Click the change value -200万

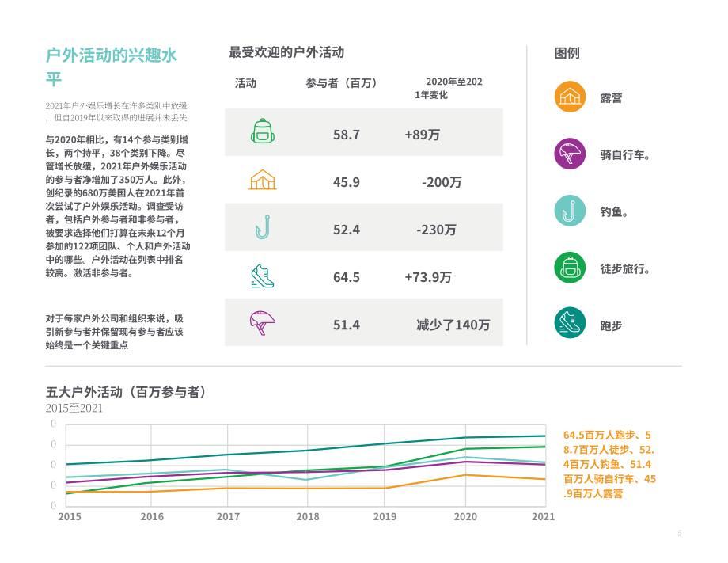[442, 182]
